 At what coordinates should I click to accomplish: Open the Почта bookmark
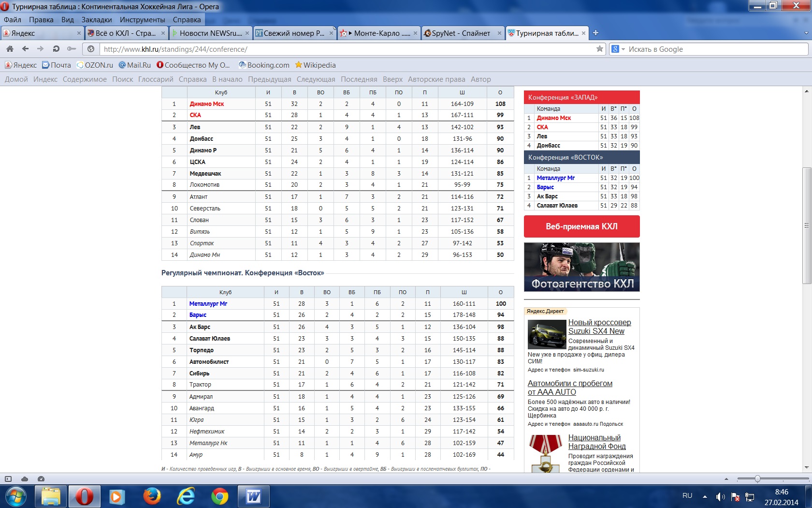pyautogui.click(x=57, y=65)
